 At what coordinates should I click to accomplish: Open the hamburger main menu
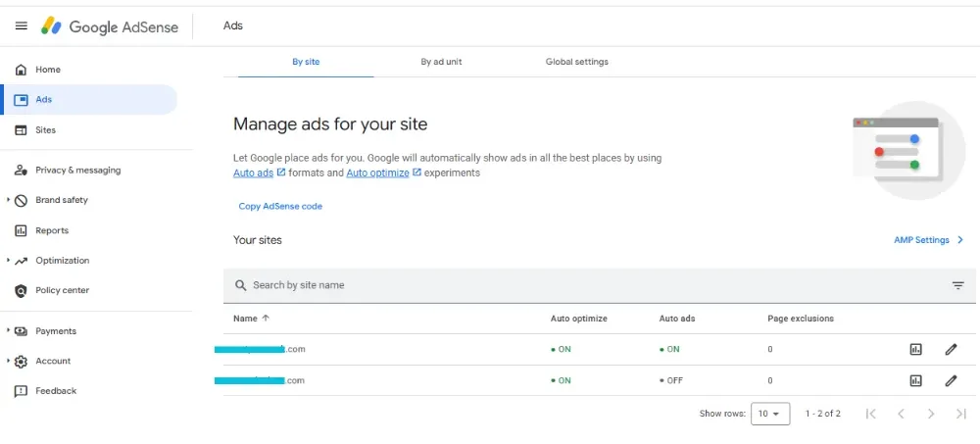22,26
